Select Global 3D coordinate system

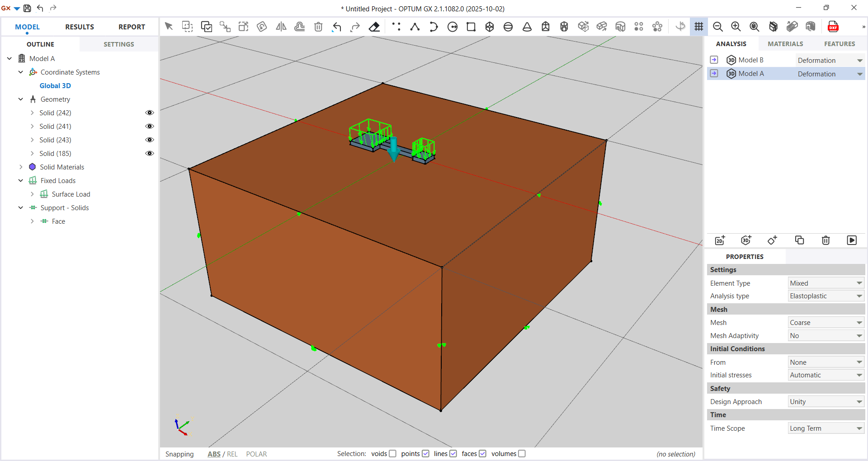tap(55, 86)
